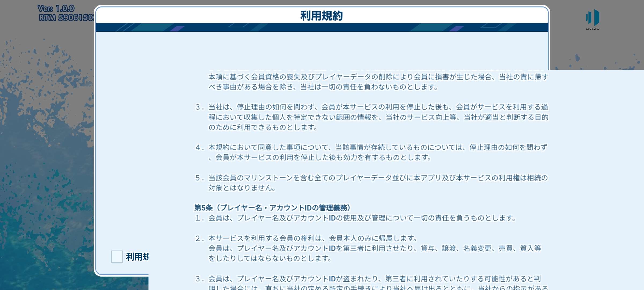The height and width of the screenshot is (290, 644).
Task: Click the Live2D logo icon
Action: click(x=592, y=20)
